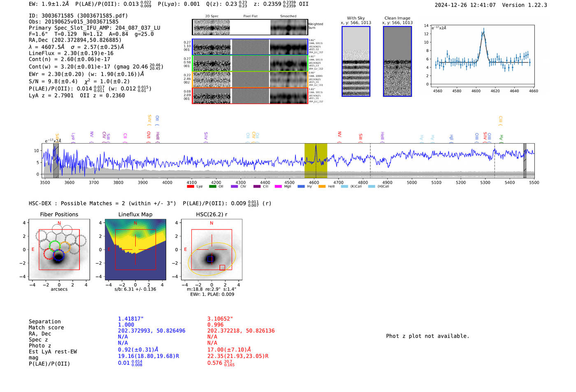Open the Lineflux Map panel
The width and height of the screenshot is (576, 392).
135,250
